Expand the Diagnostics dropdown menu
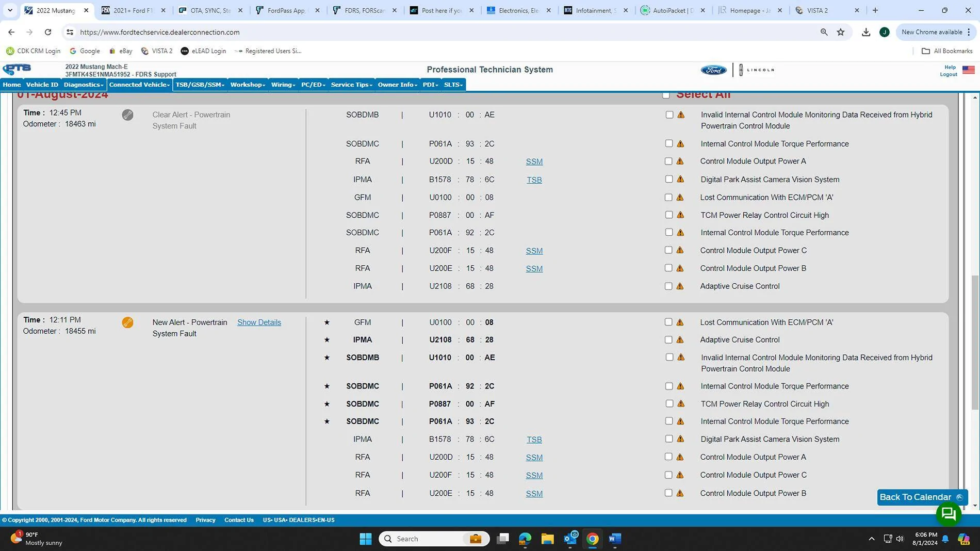The width and height of the screenshot is (980, 551). click(x=84, y=85)
